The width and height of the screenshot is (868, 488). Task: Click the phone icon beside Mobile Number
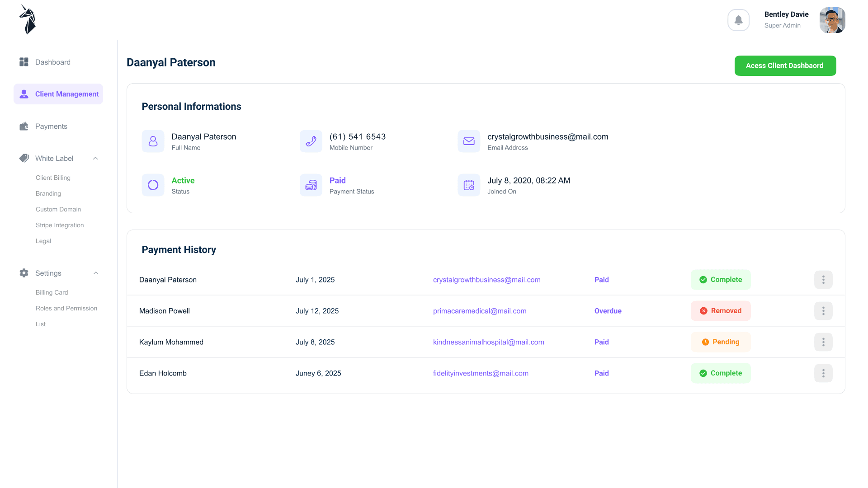tap(311, 141)
